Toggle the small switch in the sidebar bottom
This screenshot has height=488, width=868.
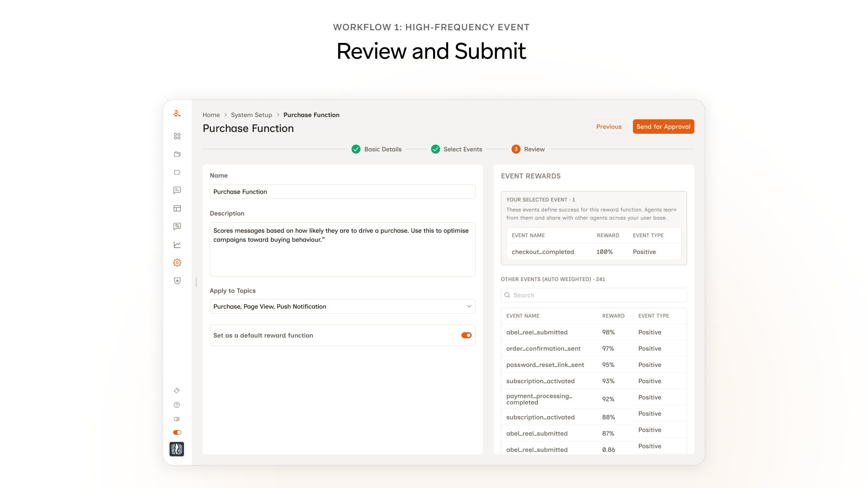tap(177, 432)
